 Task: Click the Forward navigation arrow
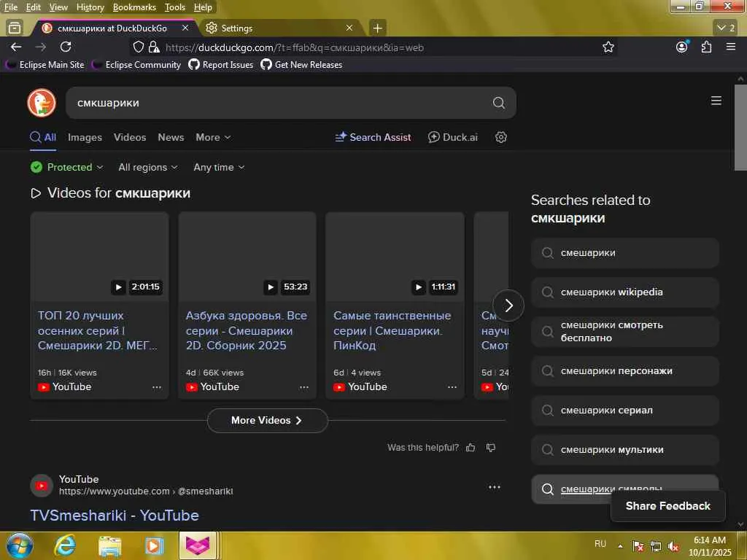coord(41,47)
